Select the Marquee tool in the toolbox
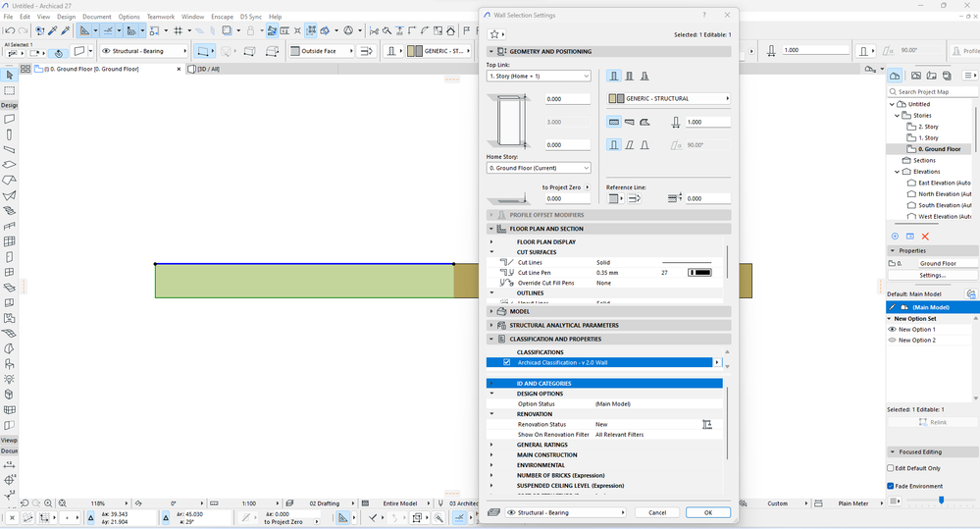 (9, 90)
